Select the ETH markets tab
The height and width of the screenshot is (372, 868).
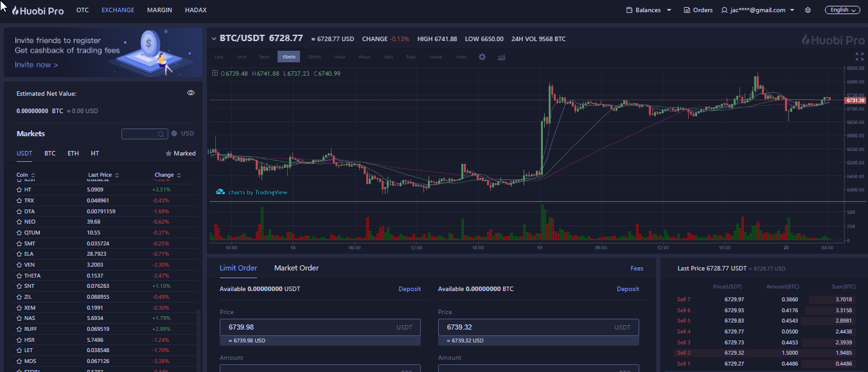(x=73, y=154)
